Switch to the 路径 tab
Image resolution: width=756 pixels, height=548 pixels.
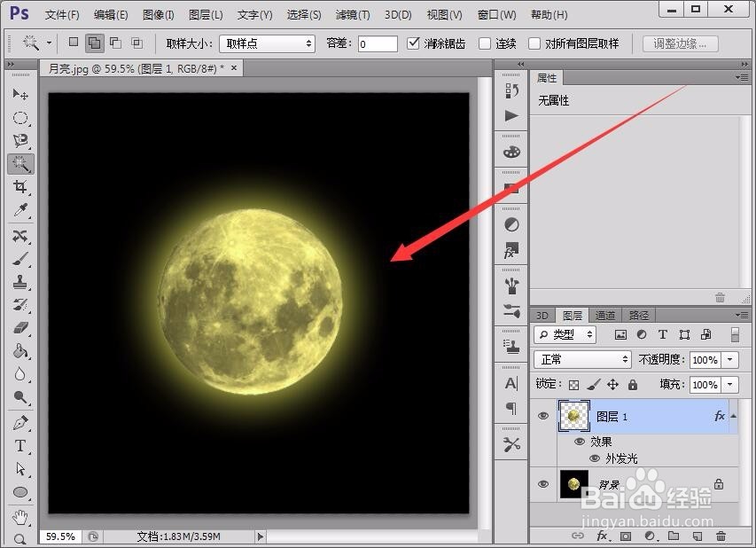(x=638, y=316)
